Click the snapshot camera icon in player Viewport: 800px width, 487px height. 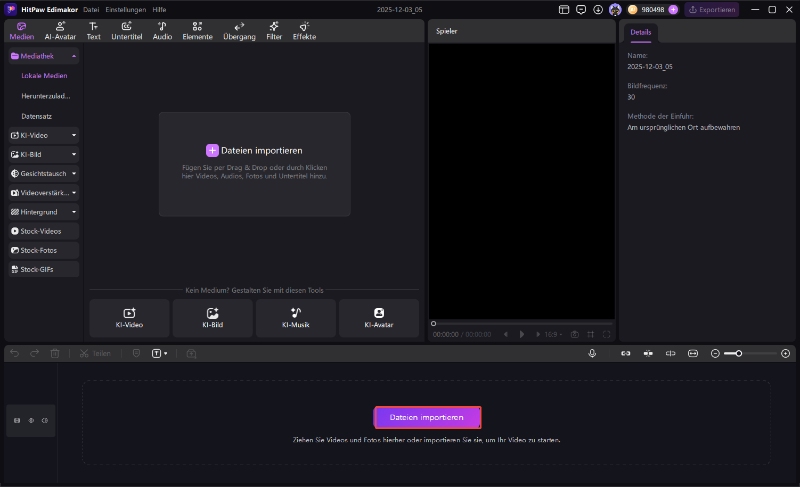click(x=574, y=334)
